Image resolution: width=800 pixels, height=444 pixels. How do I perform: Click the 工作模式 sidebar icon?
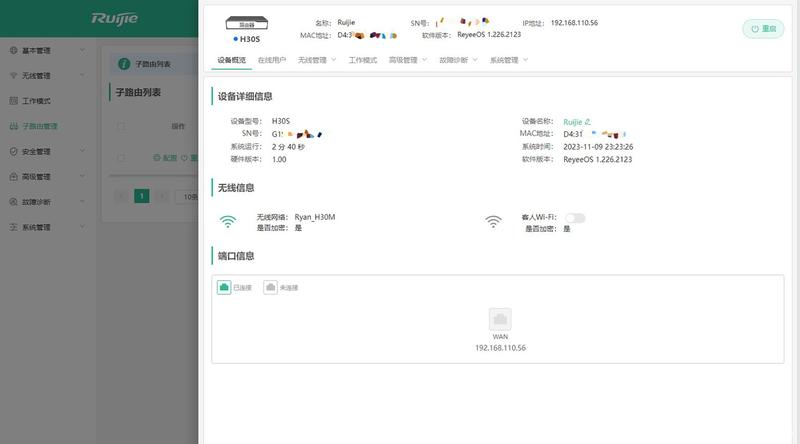point(14,101)
